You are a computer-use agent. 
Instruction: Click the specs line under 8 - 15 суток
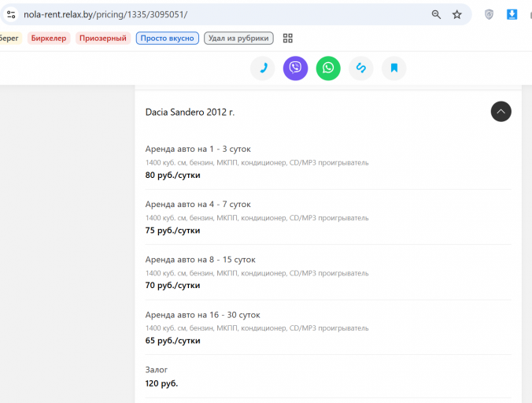click(257, 273)
